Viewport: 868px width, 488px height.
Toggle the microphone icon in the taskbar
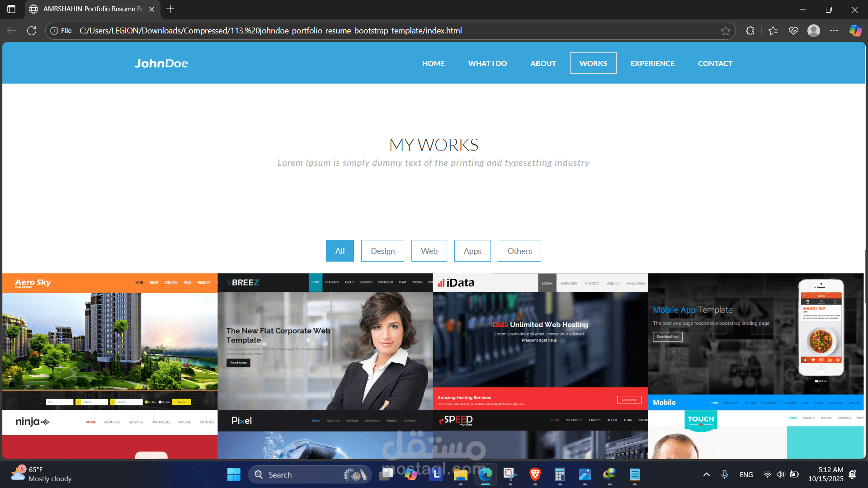(725, 474)
